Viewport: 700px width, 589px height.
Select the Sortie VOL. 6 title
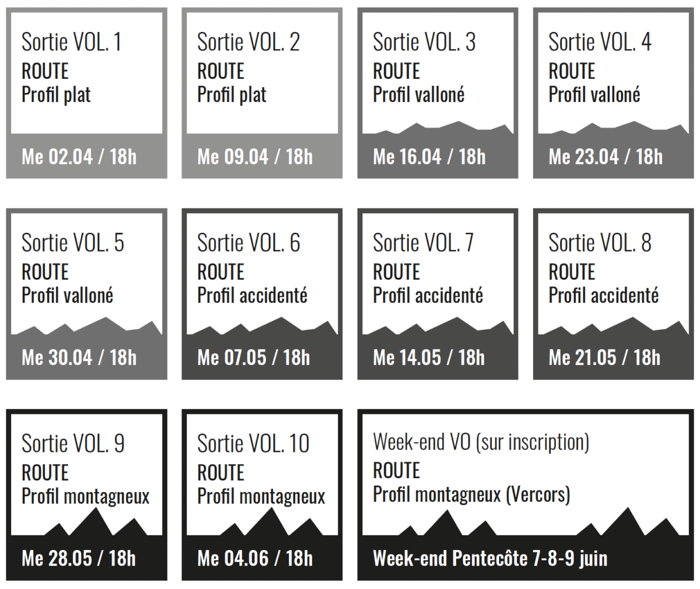[249, 243]
